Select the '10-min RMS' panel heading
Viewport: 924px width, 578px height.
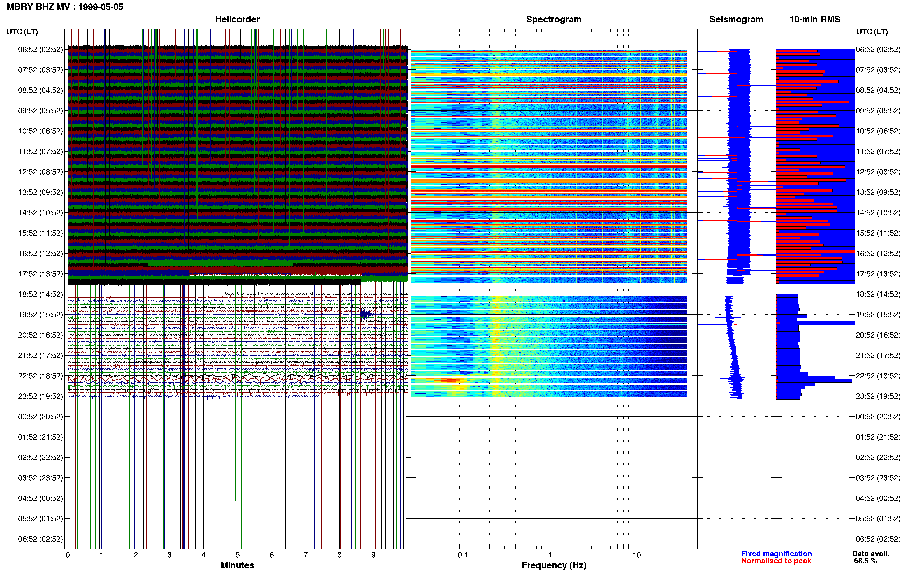tap(815, 19)
